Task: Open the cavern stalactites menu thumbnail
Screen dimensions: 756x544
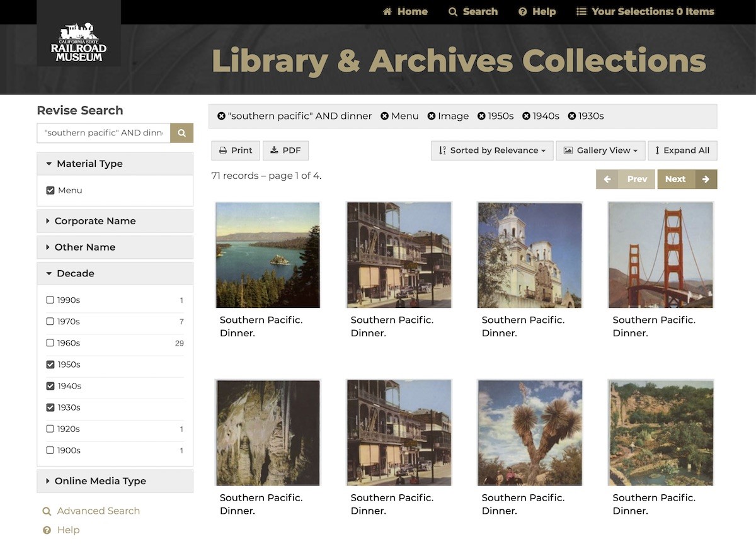Action: pos(268,433)
